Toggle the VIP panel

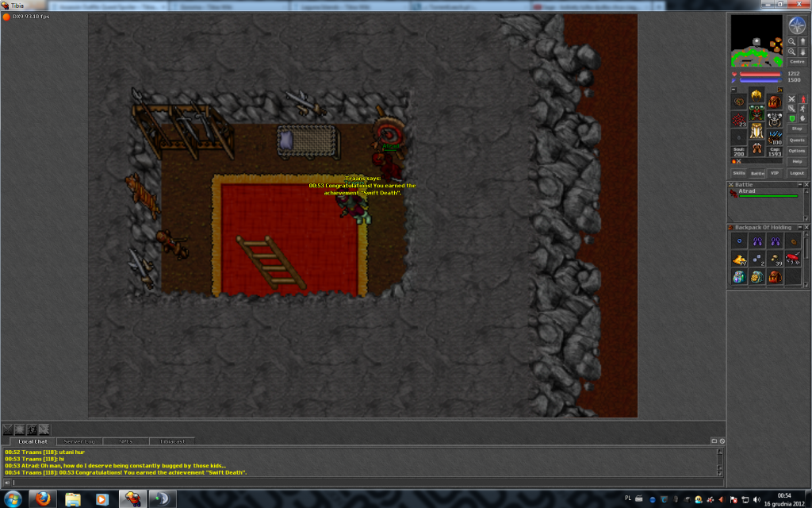[x=775, y=173]
